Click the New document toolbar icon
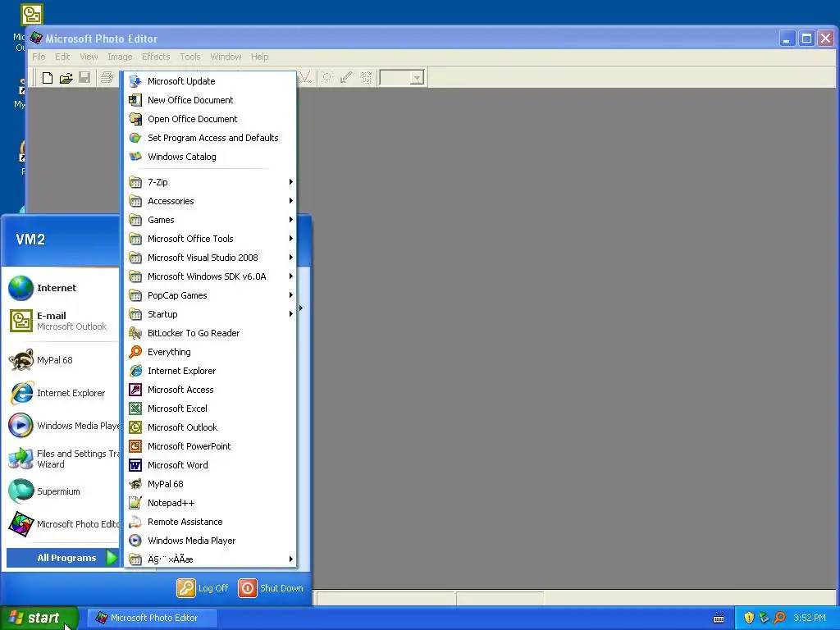This screenshot has width=840, height=630. [47, 78]
